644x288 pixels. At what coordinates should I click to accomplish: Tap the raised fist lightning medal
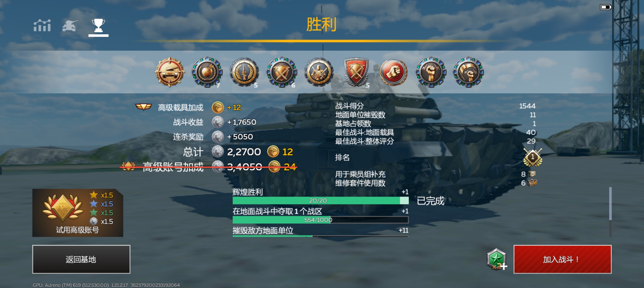click(431, 72)
